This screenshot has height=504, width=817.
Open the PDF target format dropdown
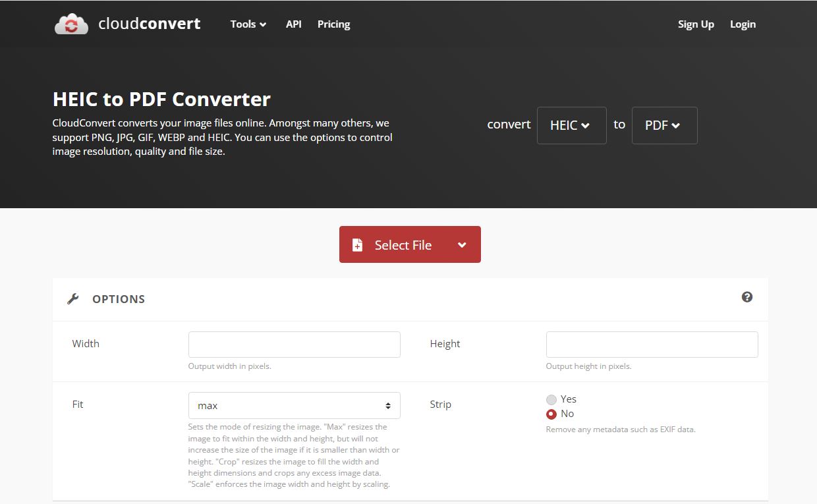coord(664,125)
